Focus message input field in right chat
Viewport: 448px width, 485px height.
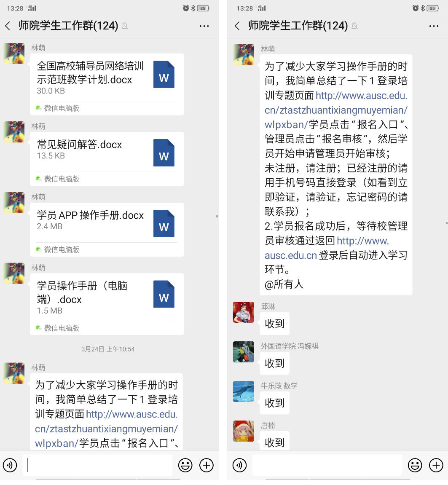click(x=327, y=465)
